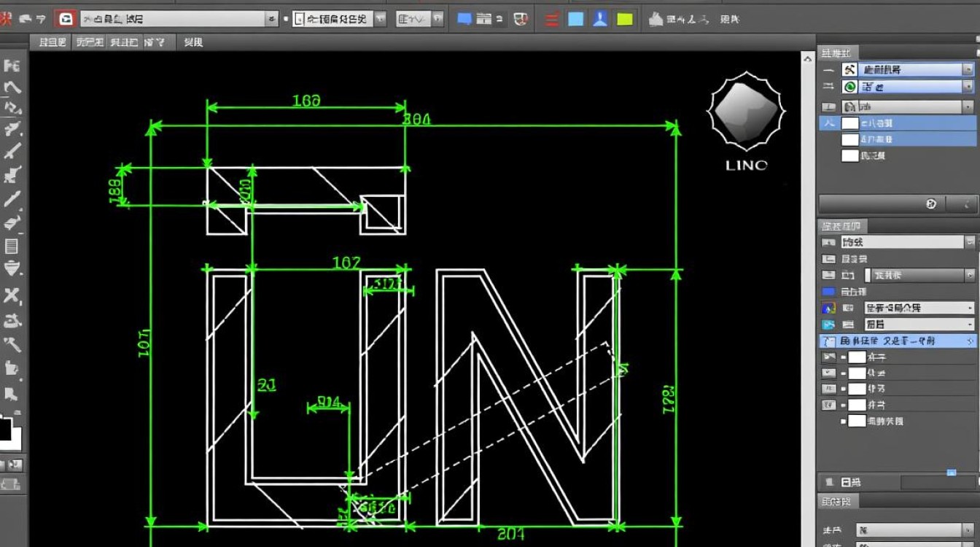This screenshot has height=547, width=980.
Task: Open the blue speech bubble toolbar icon
Action: (464, 20)
